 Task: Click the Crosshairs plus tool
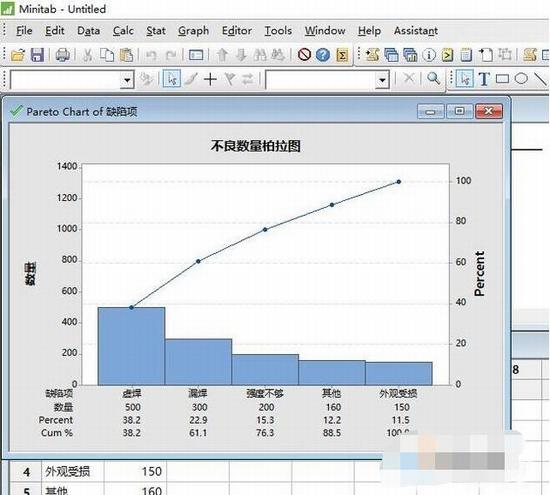click(210, 79)
